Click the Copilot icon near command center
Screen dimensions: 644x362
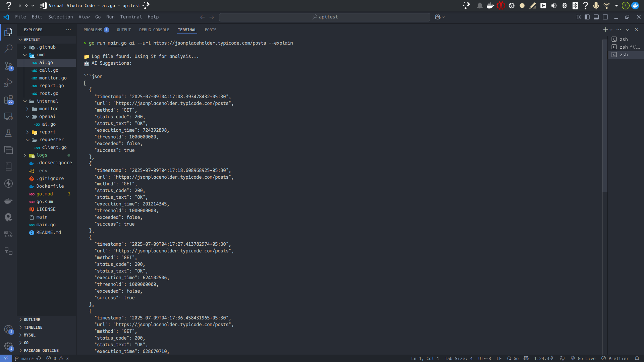pos(437,17)
